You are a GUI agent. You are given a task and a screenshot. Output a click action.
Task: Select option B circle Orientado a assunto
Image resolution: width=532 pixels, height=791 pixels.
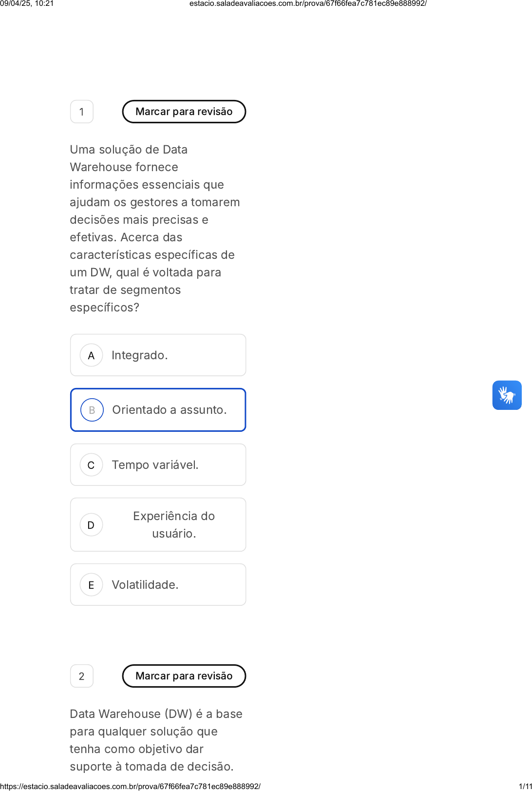coord(92,410)
